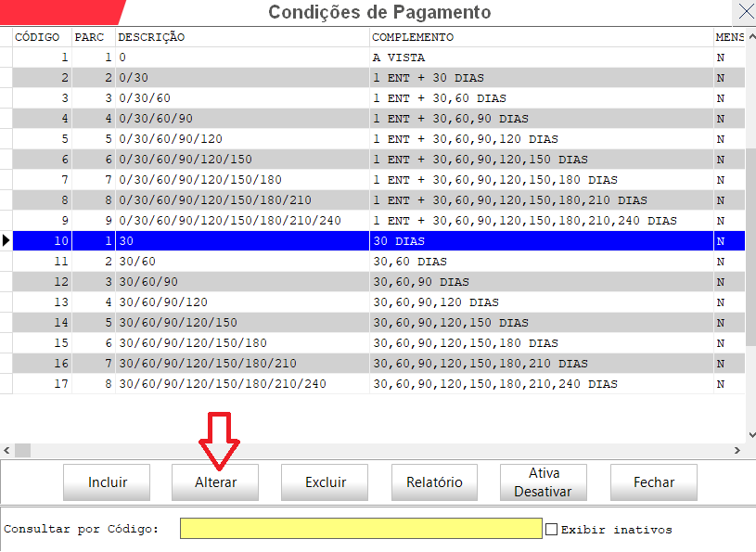
Task: Click complement 1 ENT + 30,60,90 DIAS
Action: (x=542, y=119)
